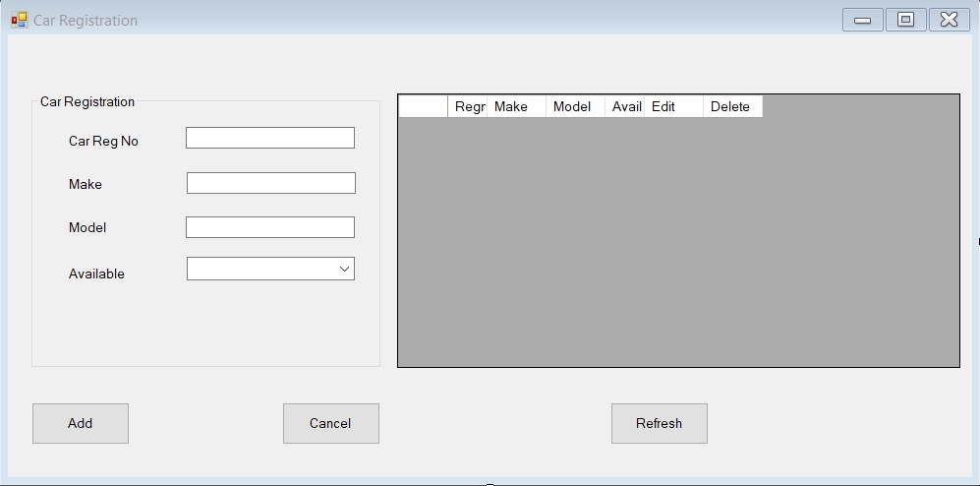980x486 pixels.
Task: Click the blank top-left grid header cell
Action: click(423, 106)
